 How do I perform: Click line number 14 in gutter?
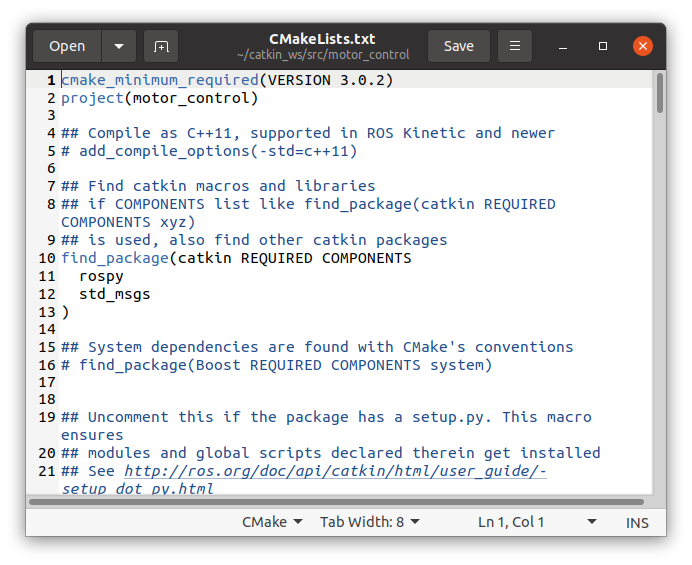pos(47,329)
